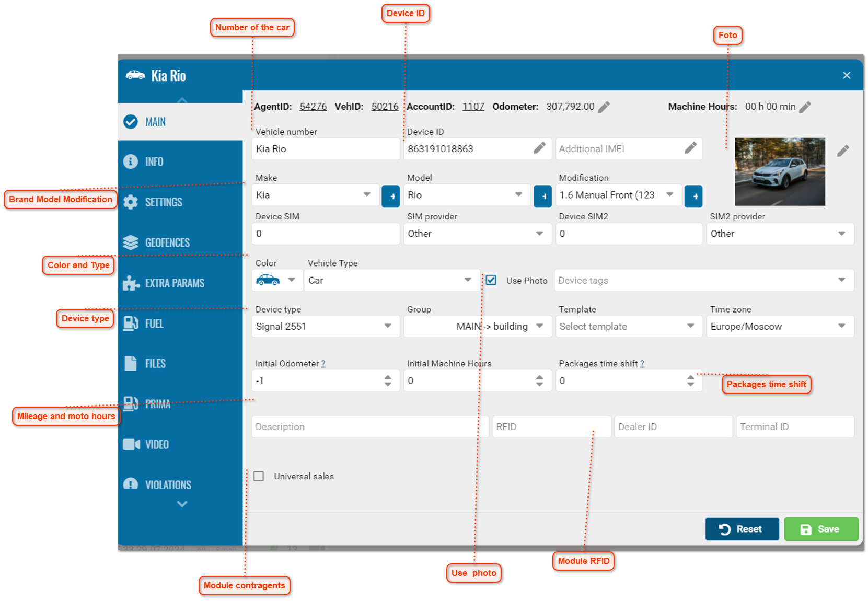
Task: Edit the Odometer value with pencil icon
Action: pyautogui.click(x=604, y=107)
